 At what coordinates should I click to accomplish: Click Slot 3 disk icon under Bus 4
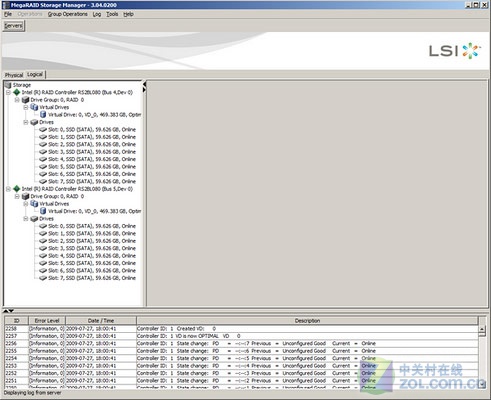(43, 152)
